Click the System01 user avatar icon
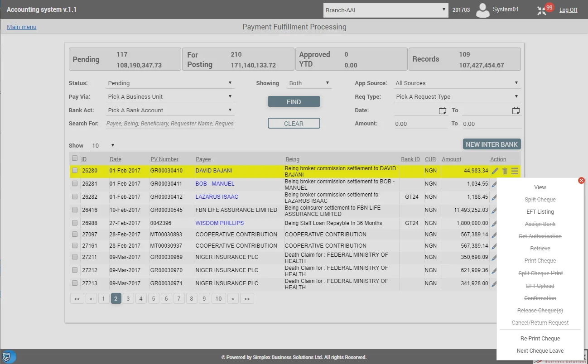 click(x=483, y=10)
